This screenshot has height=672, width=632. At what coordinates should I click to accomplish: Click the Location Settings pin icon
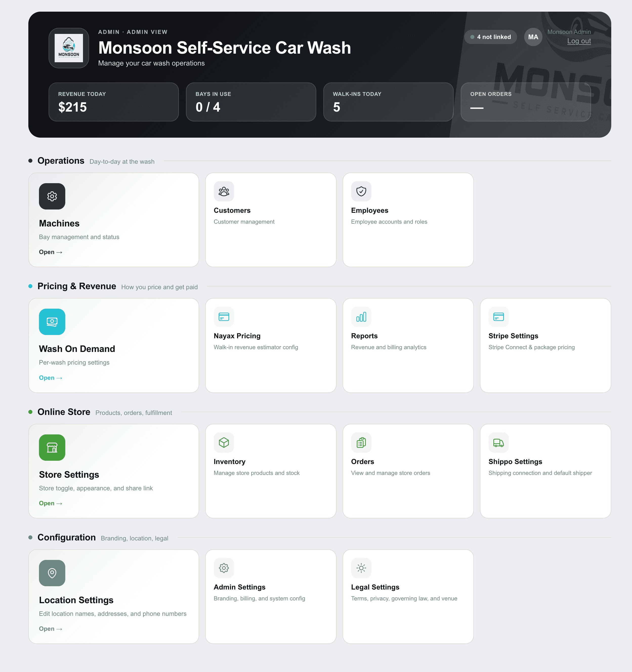tap(52, 573)
